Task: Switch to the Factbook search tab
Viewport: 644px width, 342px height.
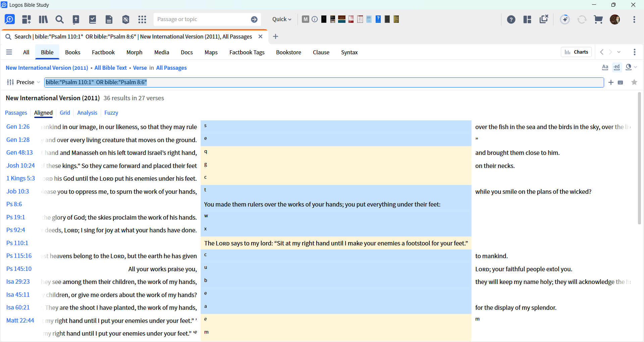Action: tap(103, 52)
